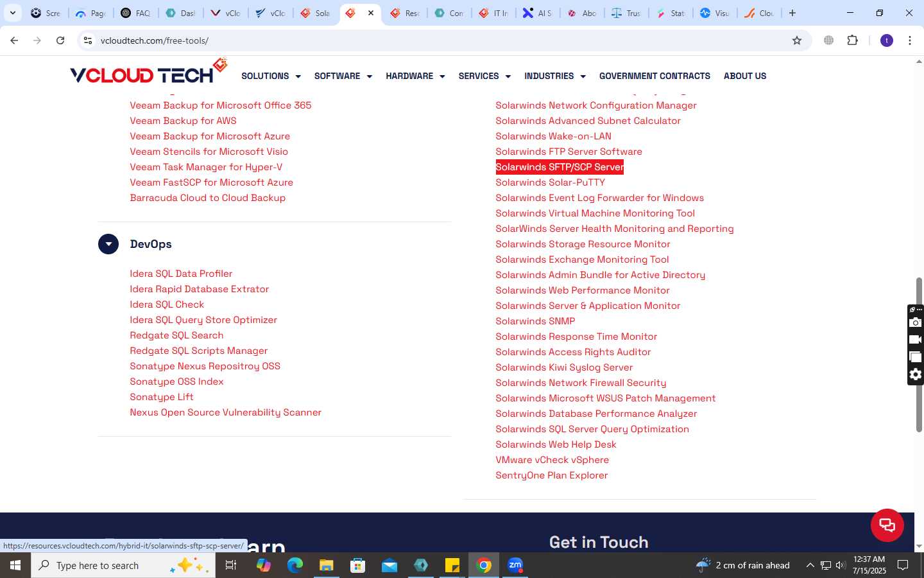The image size is (924, 578).
Task: Open the Chrome profile avatar
Action: 887,40
